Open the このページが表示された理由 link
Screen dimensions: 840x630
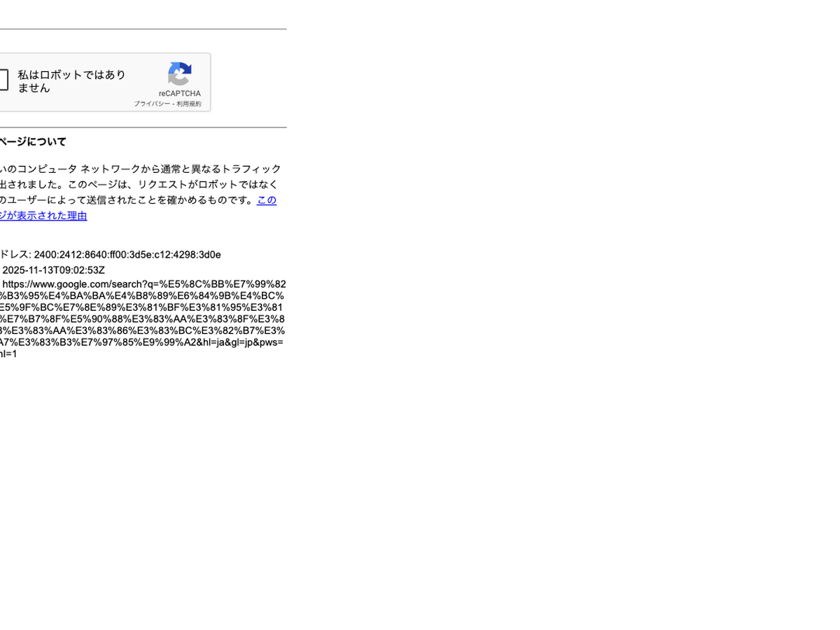[x=43, y=216]
